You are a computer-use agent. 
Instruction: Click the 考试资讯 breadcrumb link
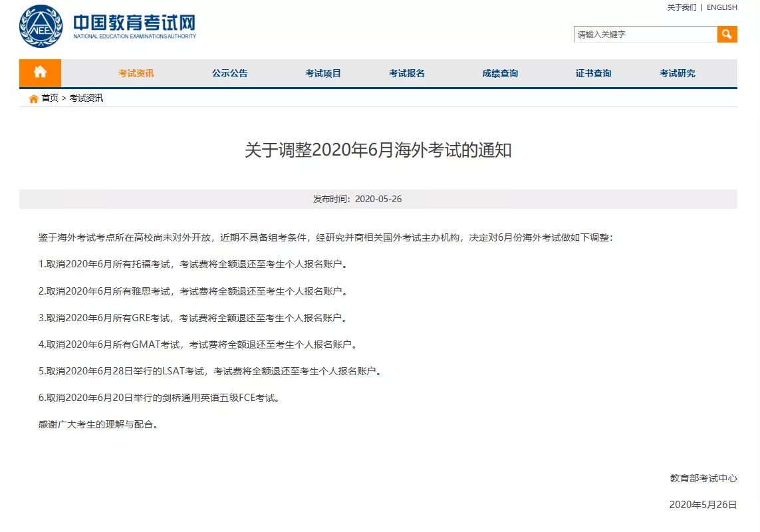[x=86, y=98]
